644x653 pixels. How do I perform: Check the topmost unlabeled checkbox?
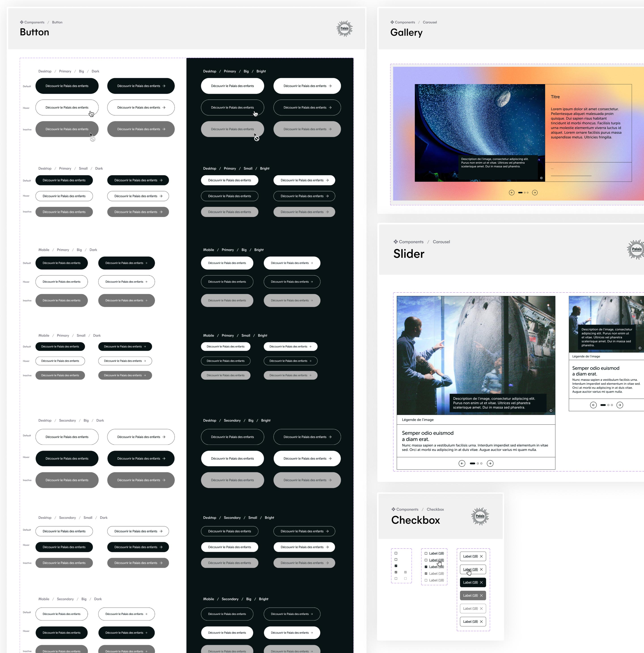(396, 553)
